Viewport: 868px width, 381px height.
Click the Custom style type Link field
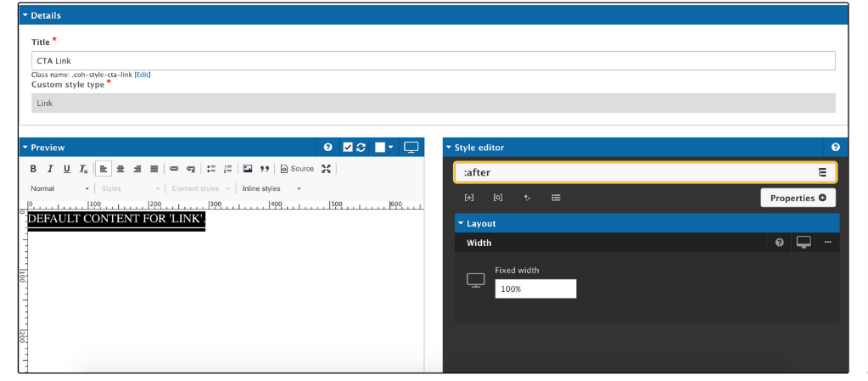pos(434,103)
